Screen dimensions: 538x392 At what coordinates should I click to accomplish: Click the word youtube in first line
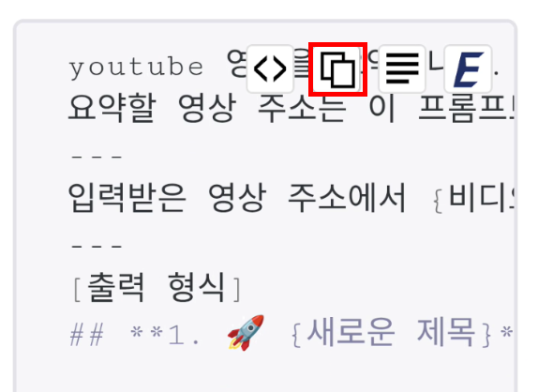coord(136,68)
